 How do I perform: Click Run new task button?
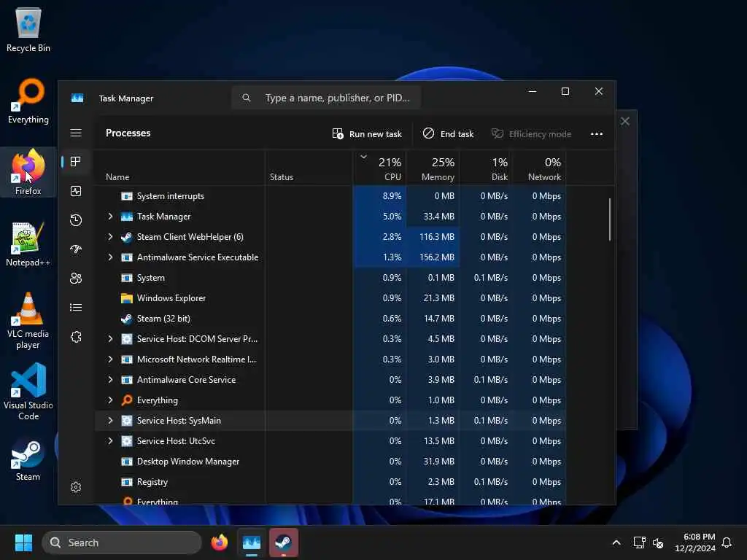[367, 134]
